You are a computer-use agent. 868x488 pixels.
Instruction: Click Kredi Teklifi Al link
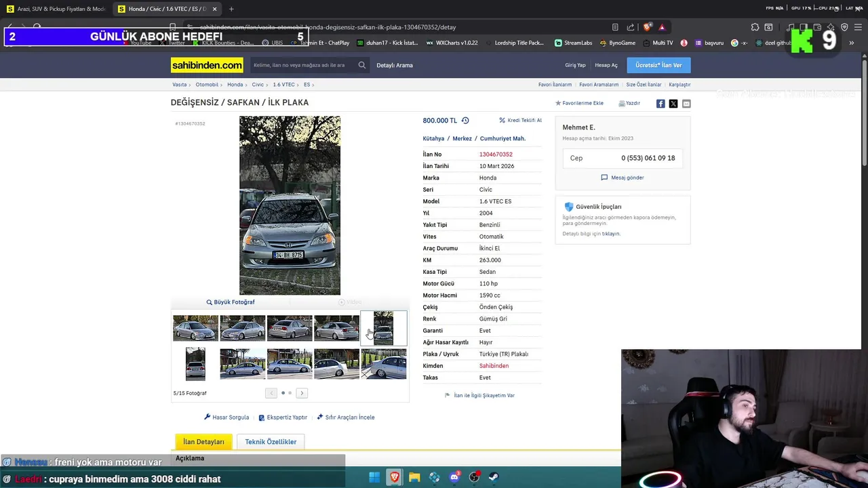click(520, 121)
